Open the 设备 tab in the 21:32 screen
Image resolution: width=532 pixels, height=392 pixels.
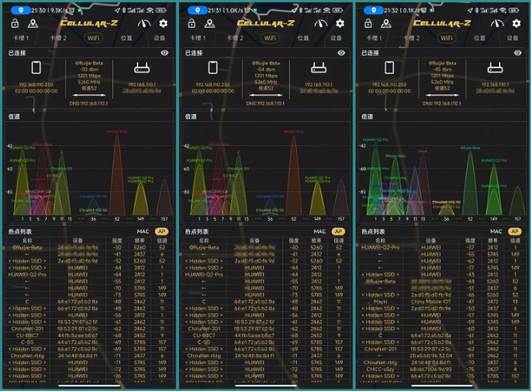pos(512,38)
